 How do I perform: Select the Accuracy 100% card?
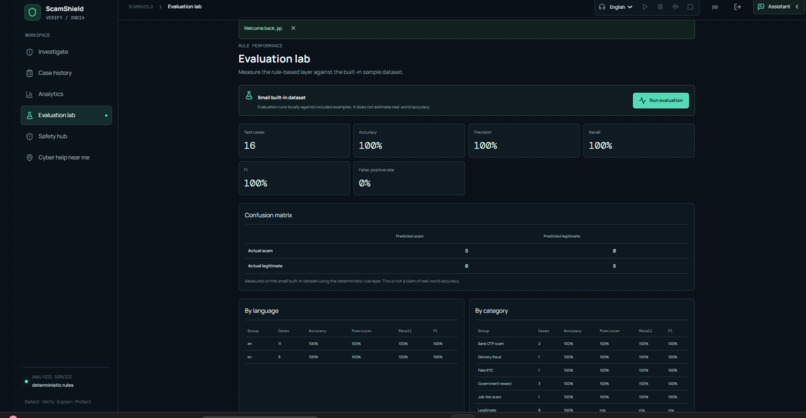(409, 140)
